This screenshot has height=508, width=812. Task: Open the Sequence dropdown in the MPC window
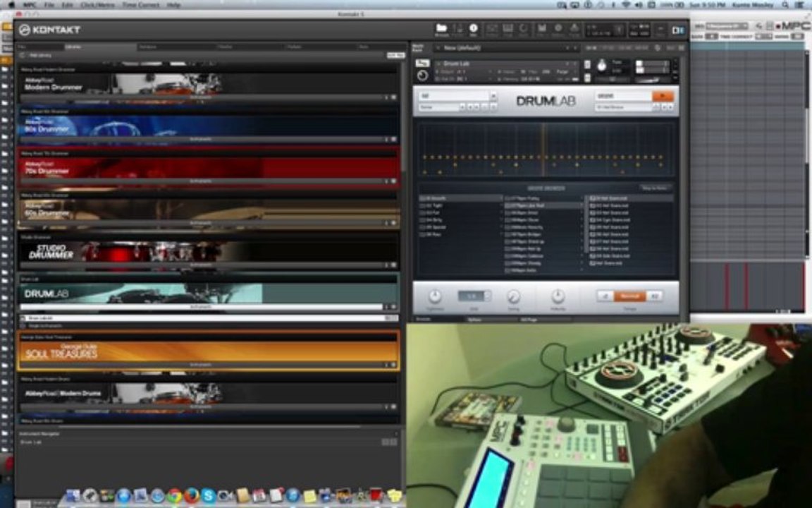tap(727, 26)
